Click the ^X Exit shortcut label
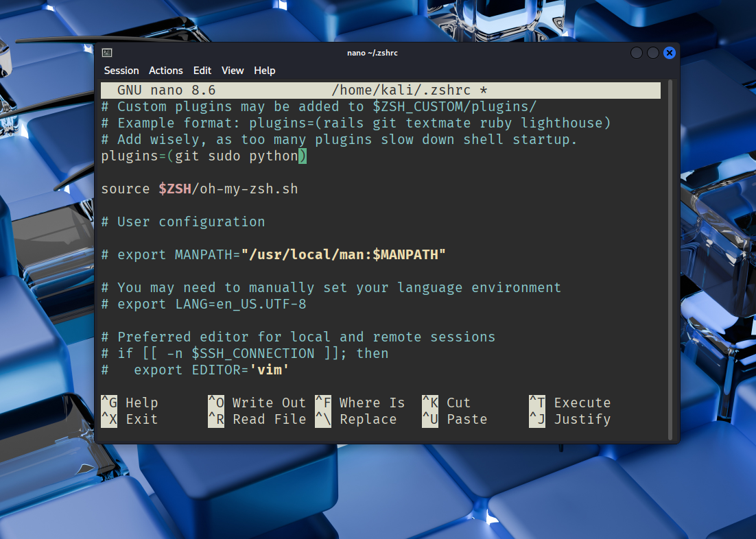 click(130, 420)
